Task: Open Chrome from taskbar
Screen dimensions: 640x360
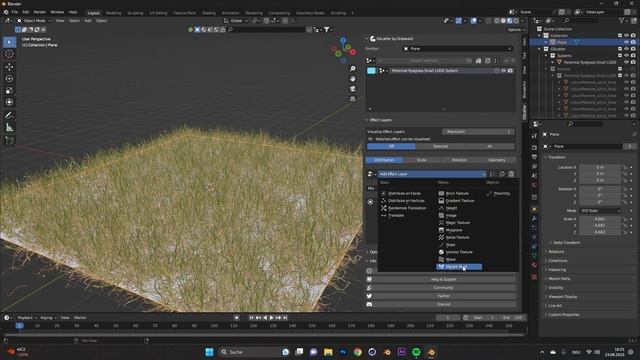Action: pos(358,352)
